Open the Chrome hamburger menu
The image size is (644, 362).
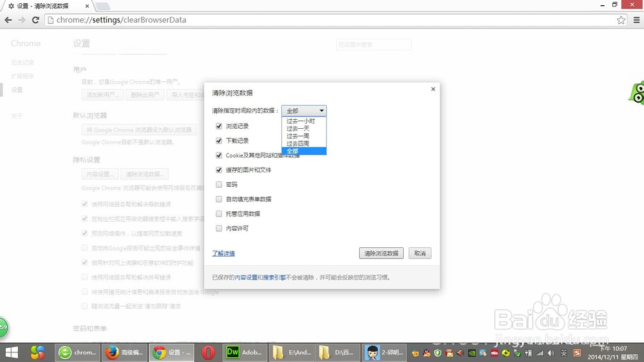coord(637,20)
